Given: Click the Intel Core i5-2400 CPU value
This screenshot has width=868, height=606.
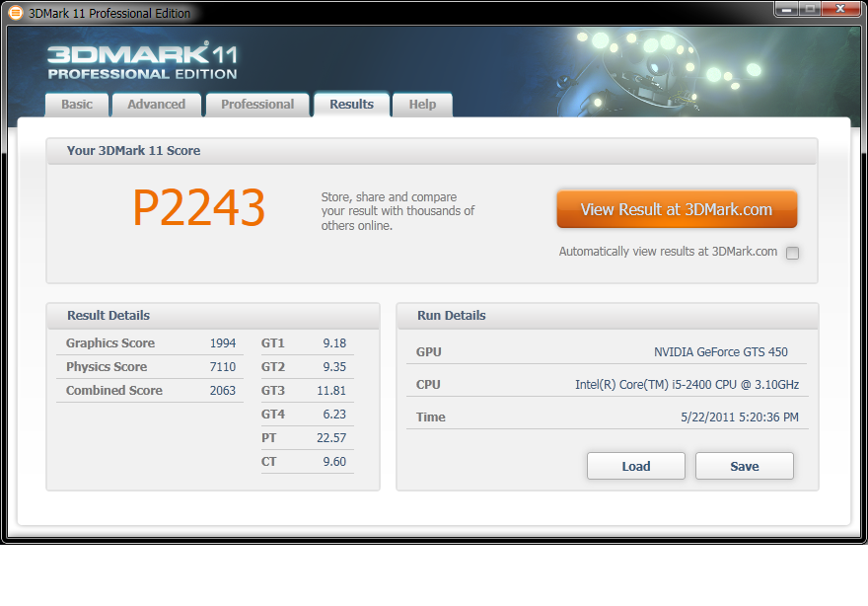Looking at the screenshot, I should (687, 385).
